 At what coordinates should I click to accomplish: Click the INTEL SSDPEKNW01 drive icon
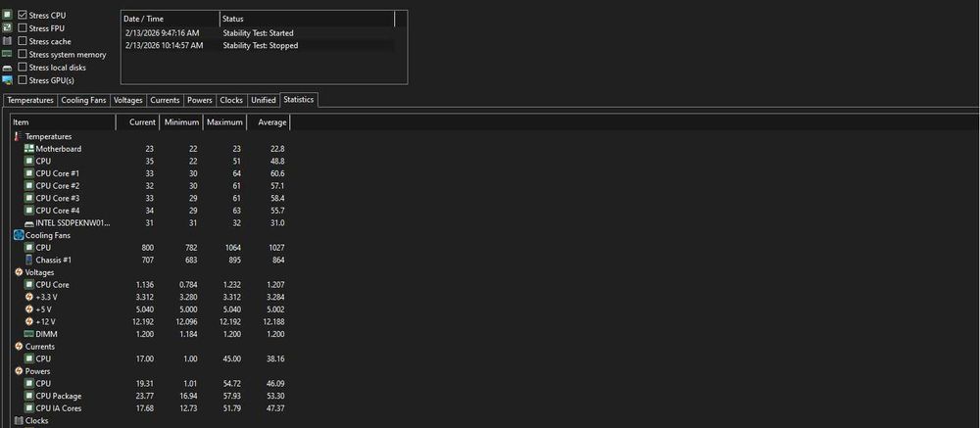28,223
